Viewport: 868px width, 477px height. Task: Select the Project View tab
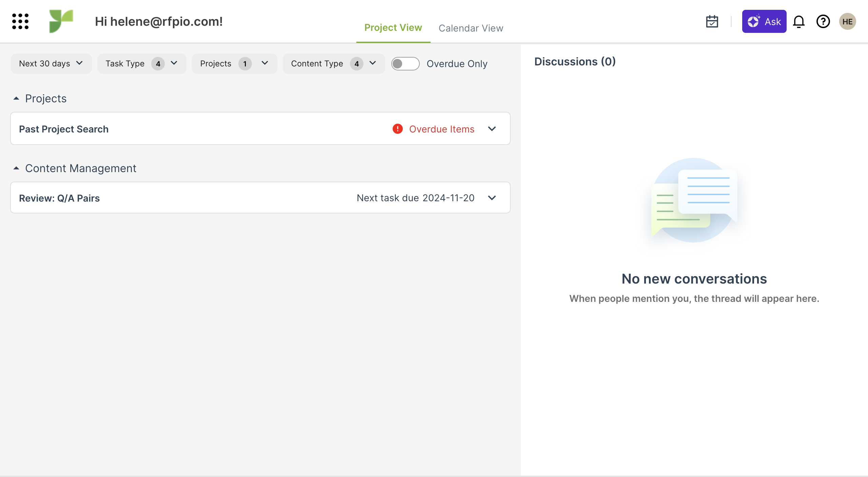393,27
